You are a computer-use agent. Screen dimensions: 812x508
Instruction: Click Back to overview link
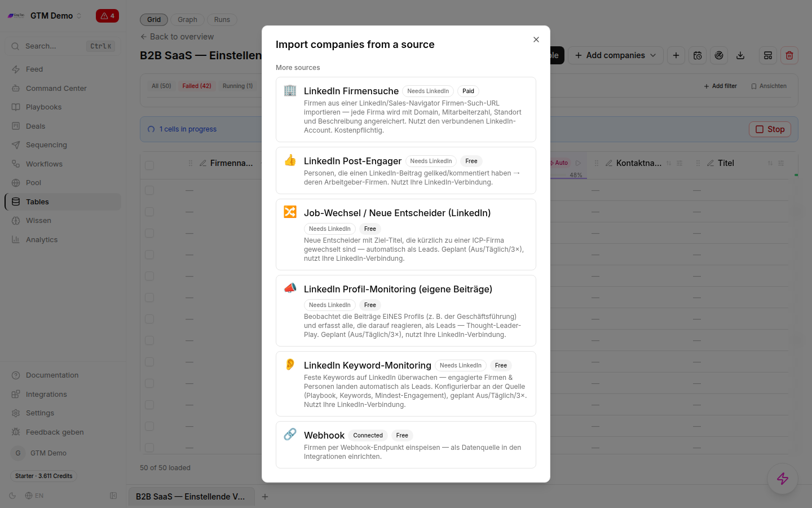point(177,37)
